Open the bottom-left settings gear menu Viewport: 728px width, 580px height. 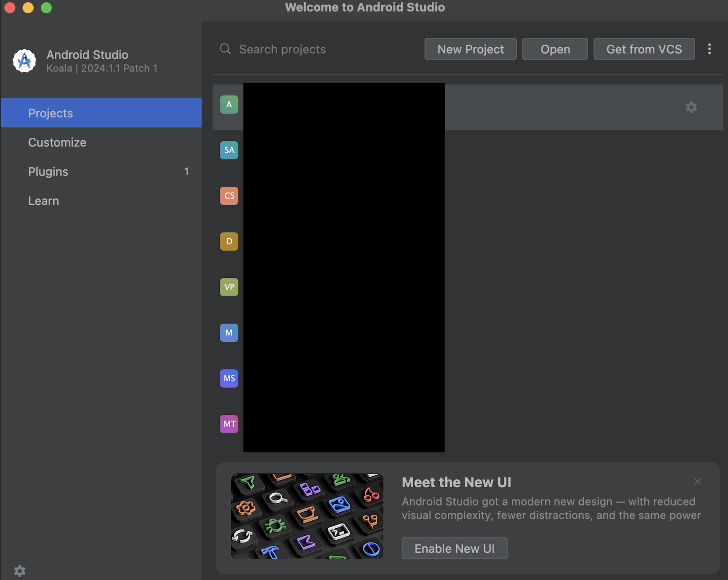(x=20, y=571)
